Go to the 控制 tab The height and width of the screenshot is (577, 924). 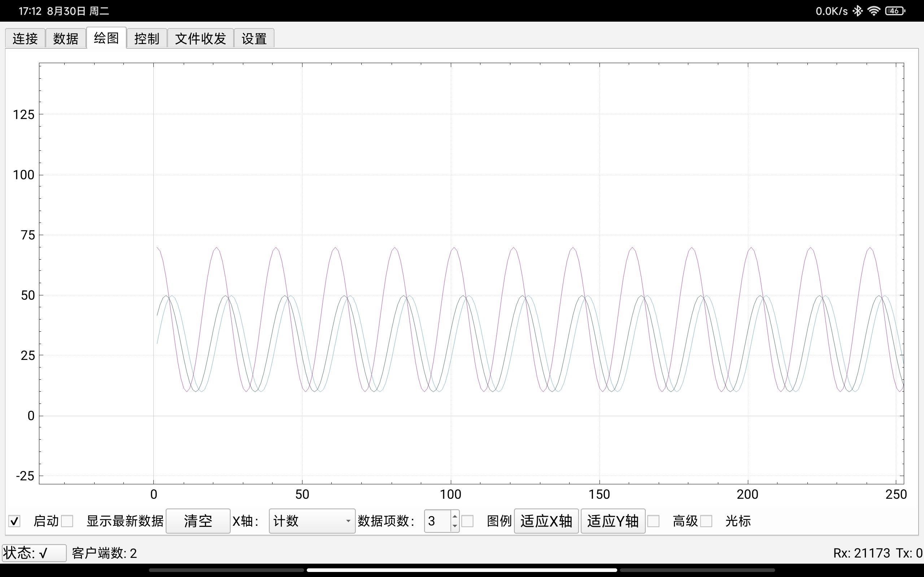coord(147,39)
